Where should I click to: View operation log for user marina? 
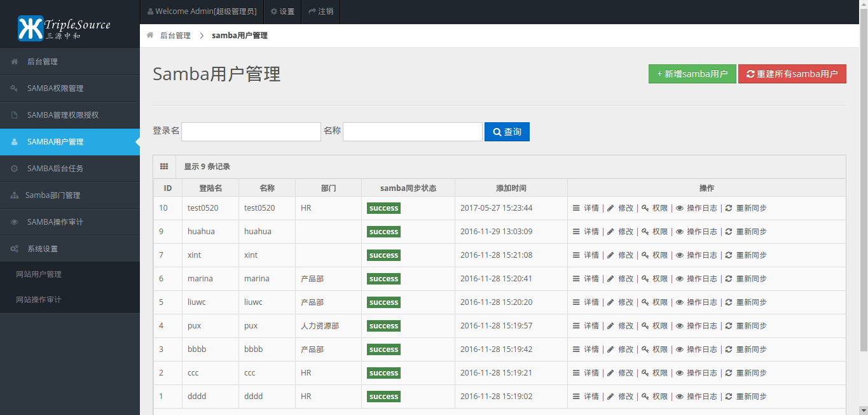tap(696, 279)
